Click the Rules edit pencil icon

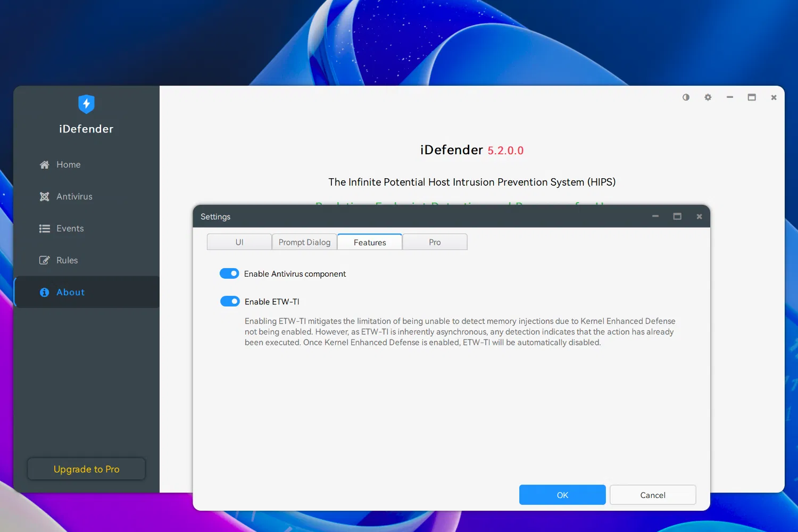(x=44, y=261)
